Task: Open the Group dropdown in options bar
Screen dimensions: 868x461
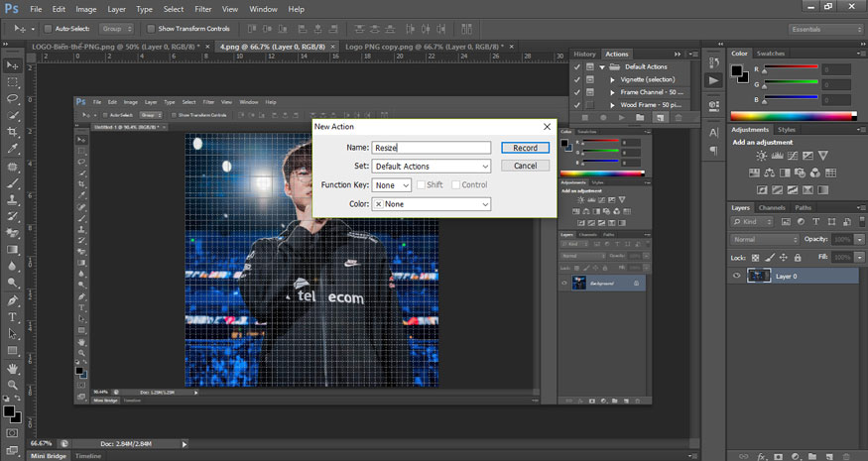Action: [x=116, y=28]
